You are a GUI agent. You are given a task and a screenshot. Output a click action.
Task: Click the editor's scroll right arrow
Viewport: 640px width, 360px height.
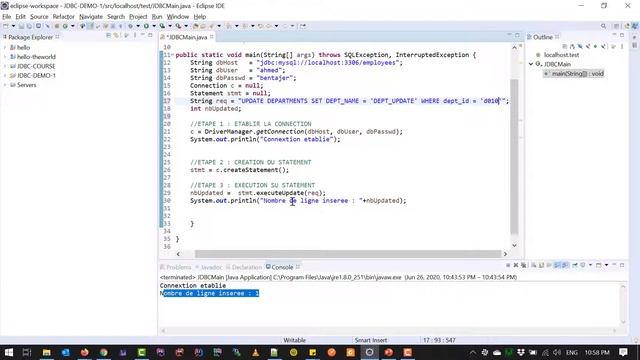tap(505, 254)
